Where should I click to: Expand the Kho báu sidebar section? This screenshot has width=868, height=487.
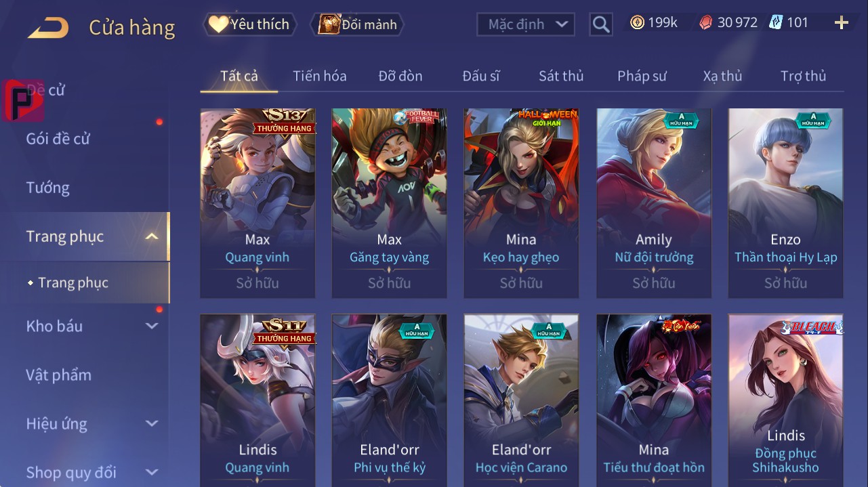152,326
